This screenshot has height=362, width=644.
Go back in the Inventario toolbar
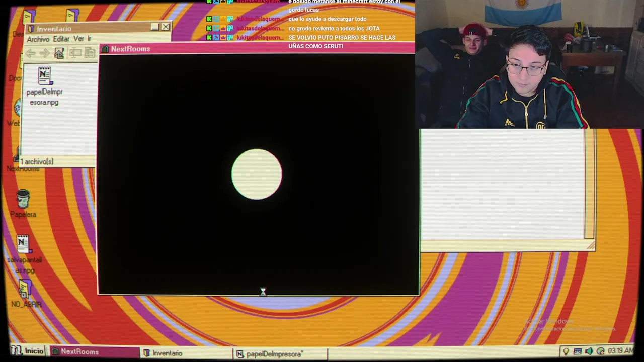(31, 53)
